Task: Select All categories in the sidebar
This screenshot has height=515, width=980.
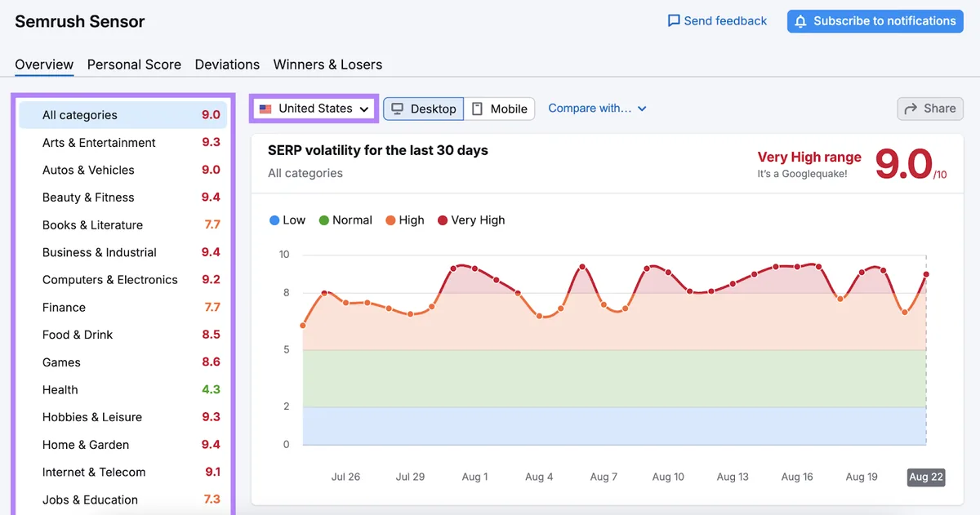Action: click(x=122, y=115)
